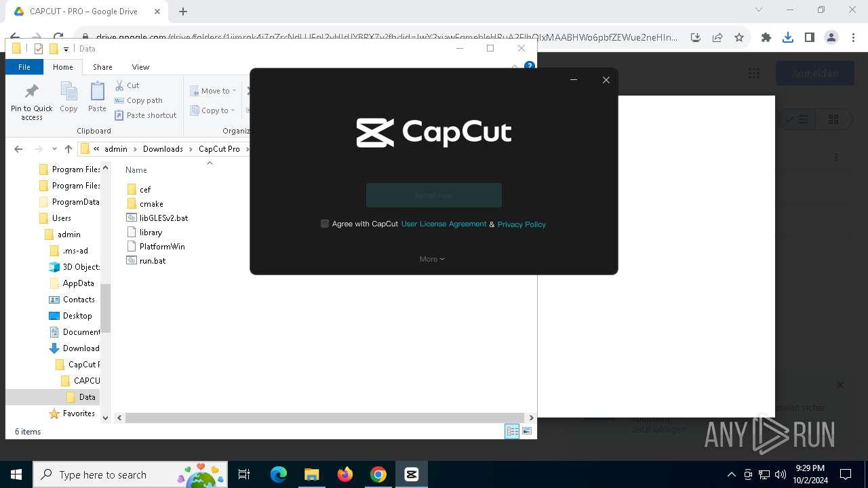
Task: Select Favorites in navigation tree
Action: pyautogui.click(x=72, y=413)
